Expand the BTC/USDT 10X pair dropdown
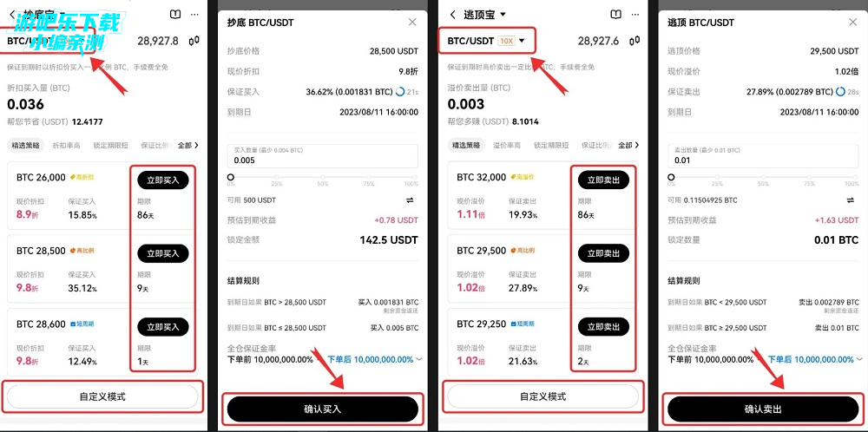Viewport: 868px width, 432px height. (x=522, y=41)
